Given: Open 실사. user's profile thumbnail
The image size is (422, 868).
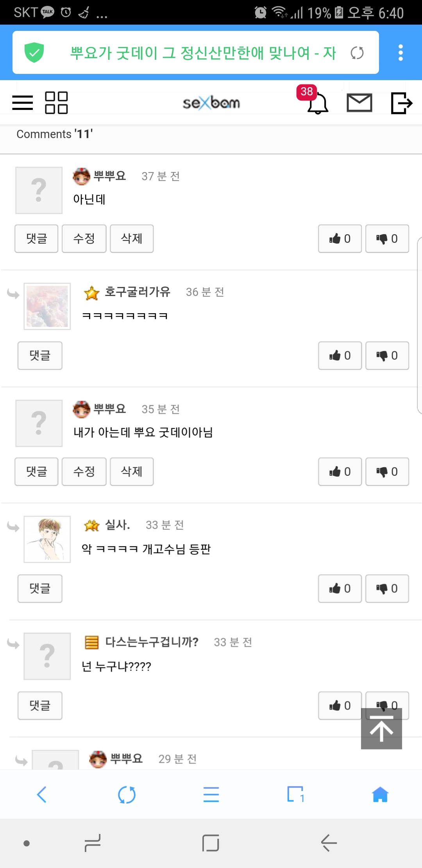Looking at the screenshot, I should [x=47, y=539].
